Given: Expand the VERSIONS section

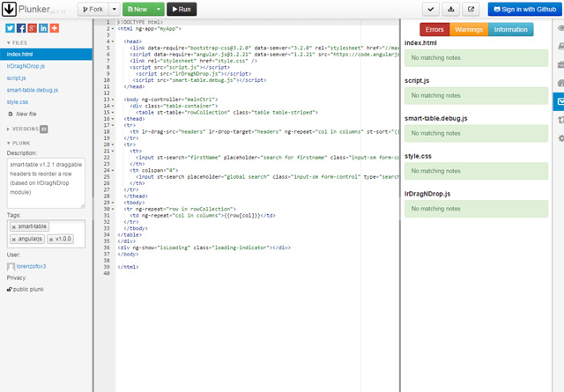Looking at the screenshot, I should (22, 129).
